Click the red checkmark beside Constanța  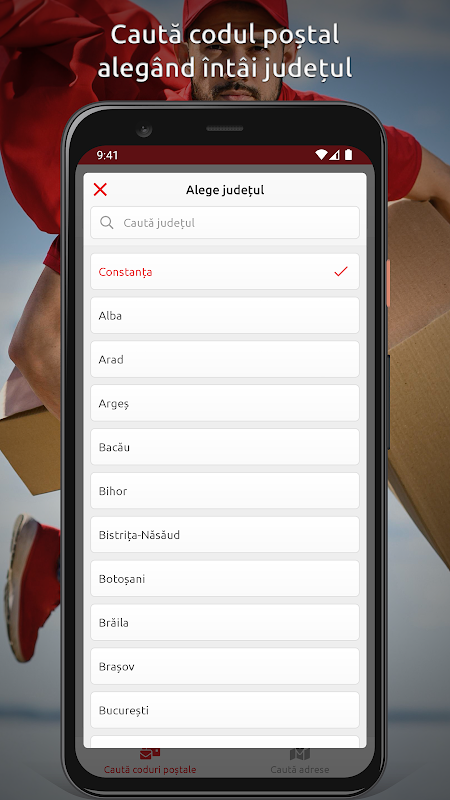coord(341,271)
